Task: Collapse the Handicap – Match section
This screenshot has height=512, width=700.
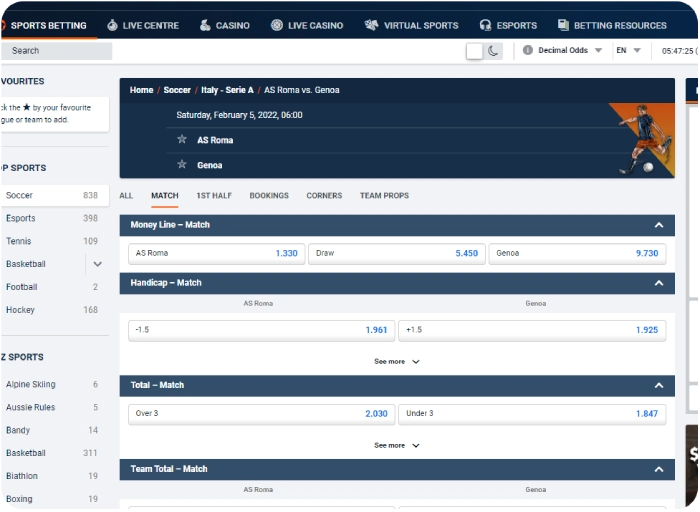Action: [658, 283]
